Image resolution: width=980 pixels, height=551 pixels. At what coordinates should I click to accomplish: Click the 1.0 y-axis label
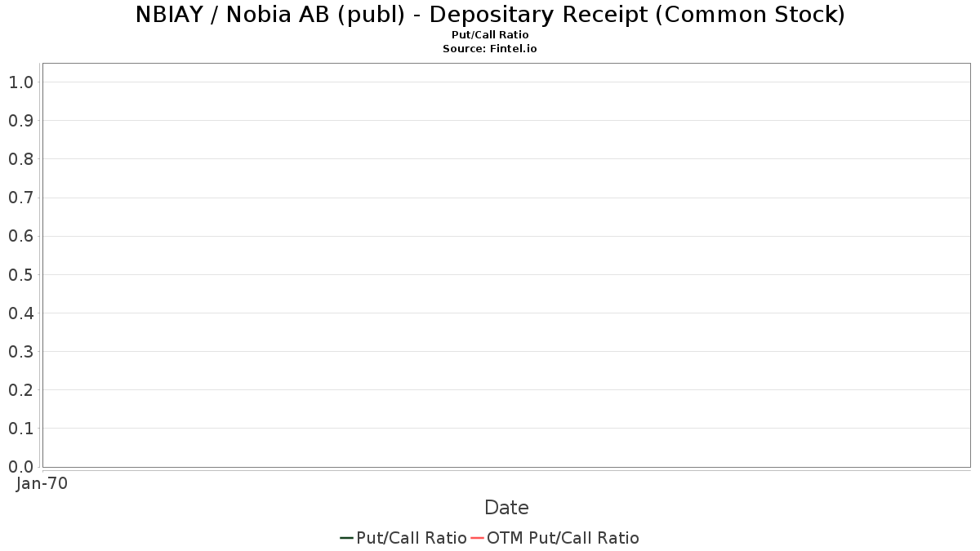[20, 82]
